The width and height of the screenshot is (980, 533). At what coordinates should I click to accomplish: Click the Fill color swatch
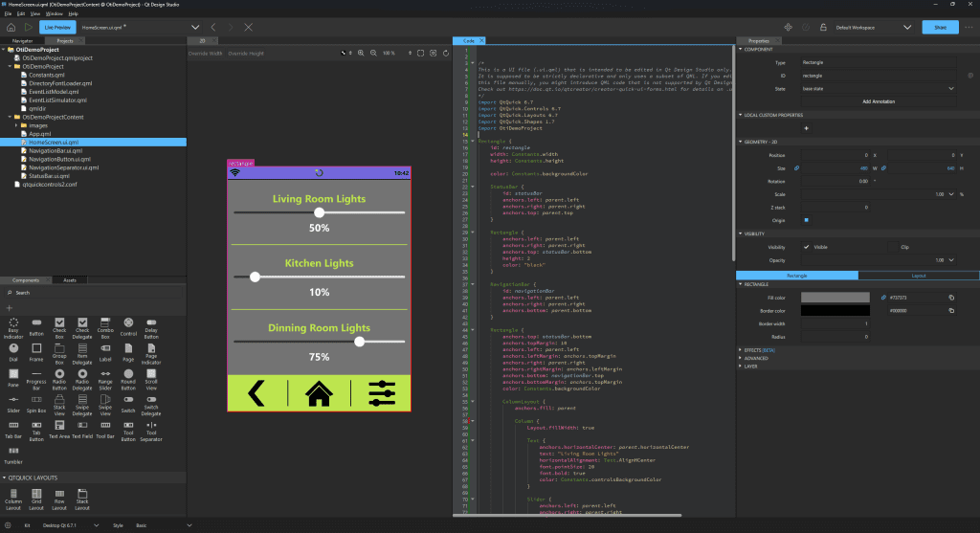(x=835, y=298)
